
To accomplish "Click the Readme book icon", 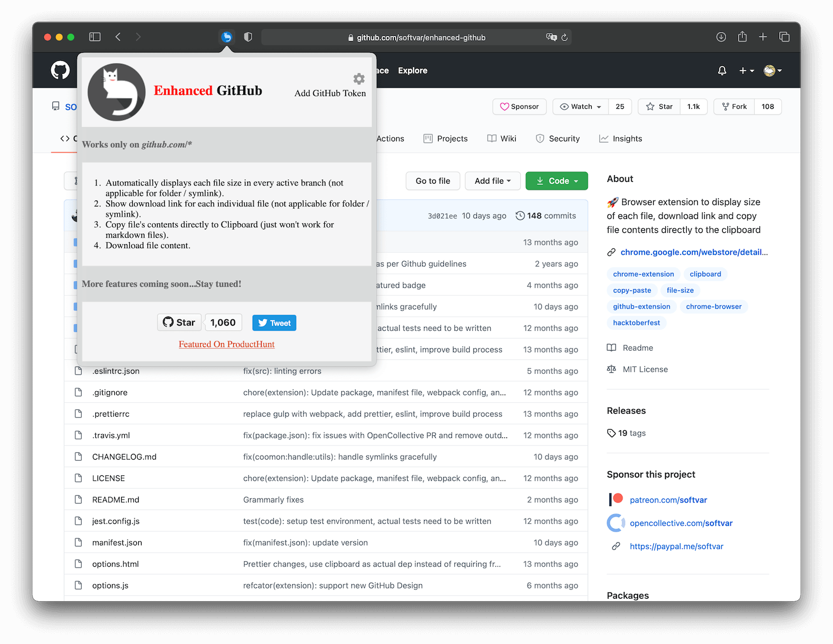I will pos(611,348).
